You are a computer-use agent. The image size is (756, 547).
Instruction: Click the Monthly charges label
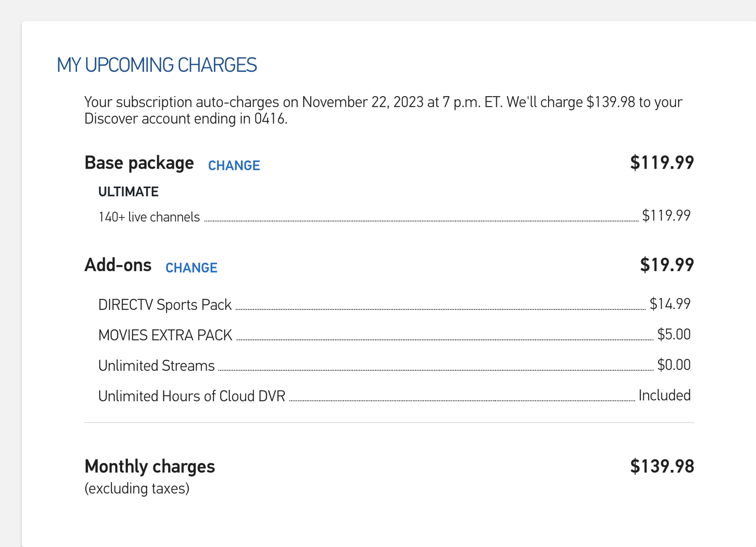click(x=150, y=466)
